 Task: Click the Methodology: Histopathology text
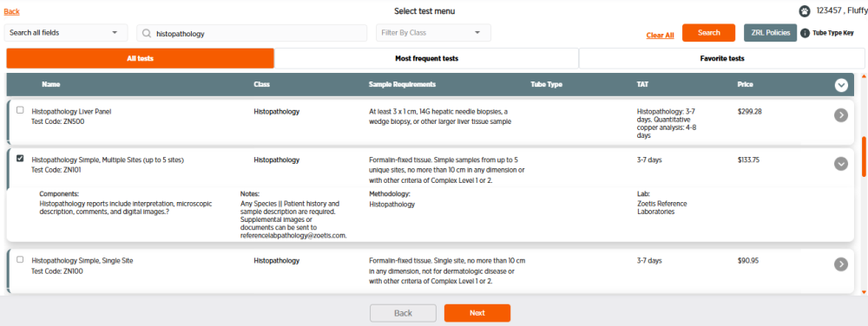[392, 199]
